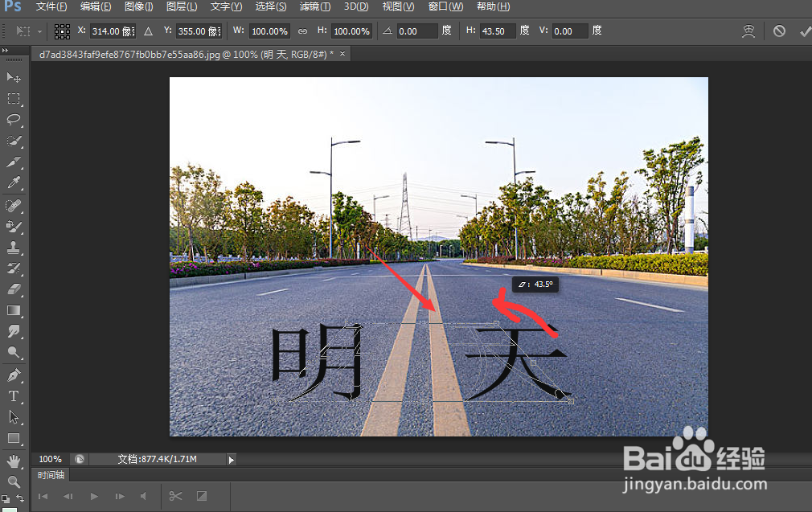The width and height of the screenshot is (812, 512).
Task: Commit the transform with the checkmark
Action: (x=806, y=31)
